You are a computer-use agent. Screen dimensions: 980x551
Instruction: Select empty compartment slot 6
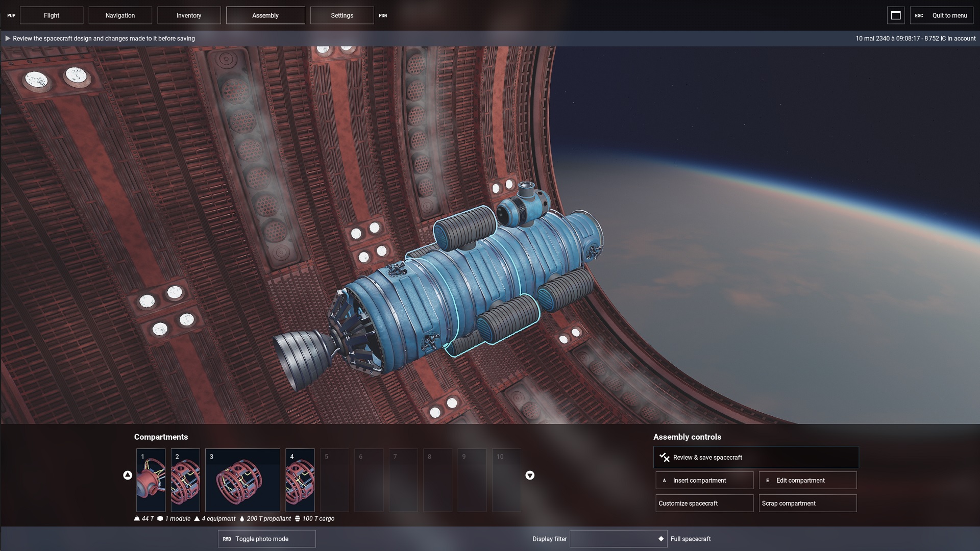coord(369,480)
